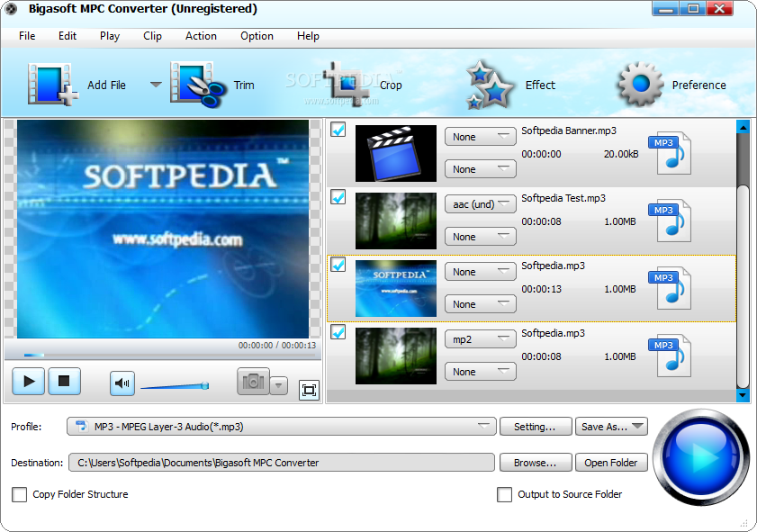Uncheck the mp2 Softpedia.mp3 checkbox
This screenshot has width=757, height=532.
pyautogui.click(x=338, y=332)
